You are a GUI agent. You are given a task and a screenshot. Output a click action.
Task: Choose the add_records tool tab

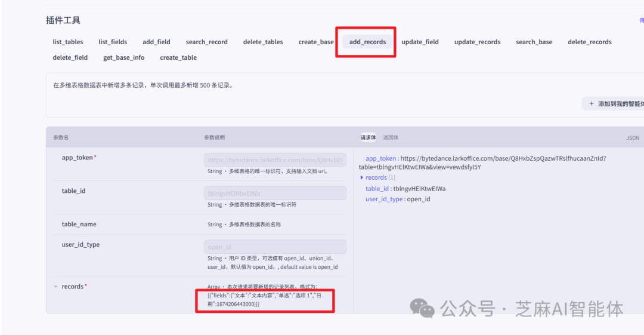pos(367,42)
